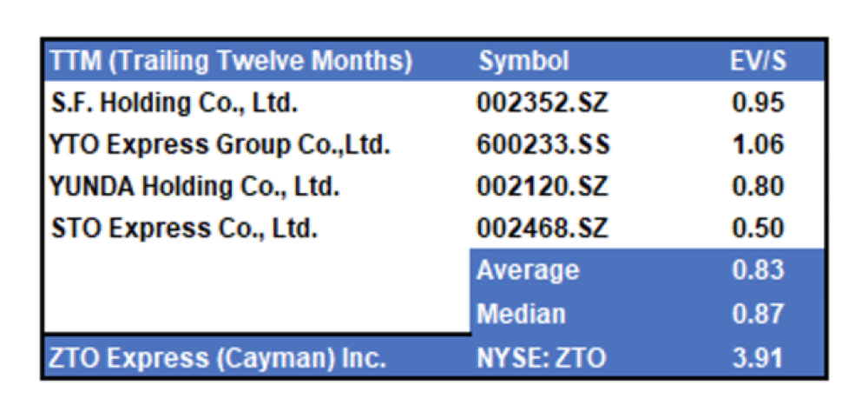Select the 002352.SZ symbol cell
The image size is (868, 418).
tap(542, 103)
